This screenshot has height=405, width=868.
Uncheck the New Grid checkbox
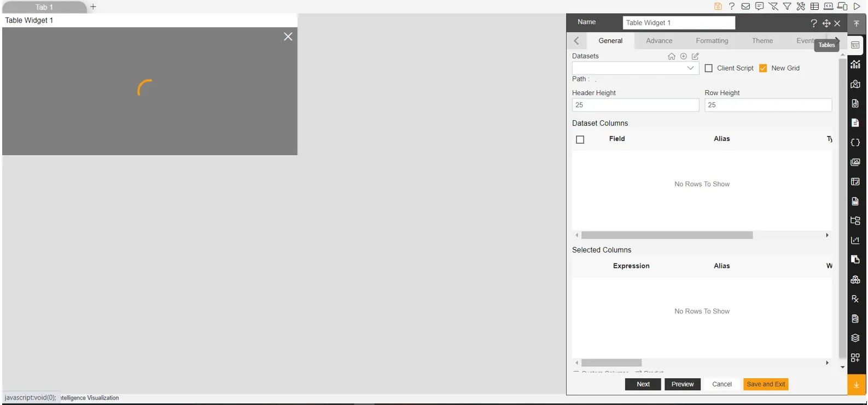(x=763, y=68)
